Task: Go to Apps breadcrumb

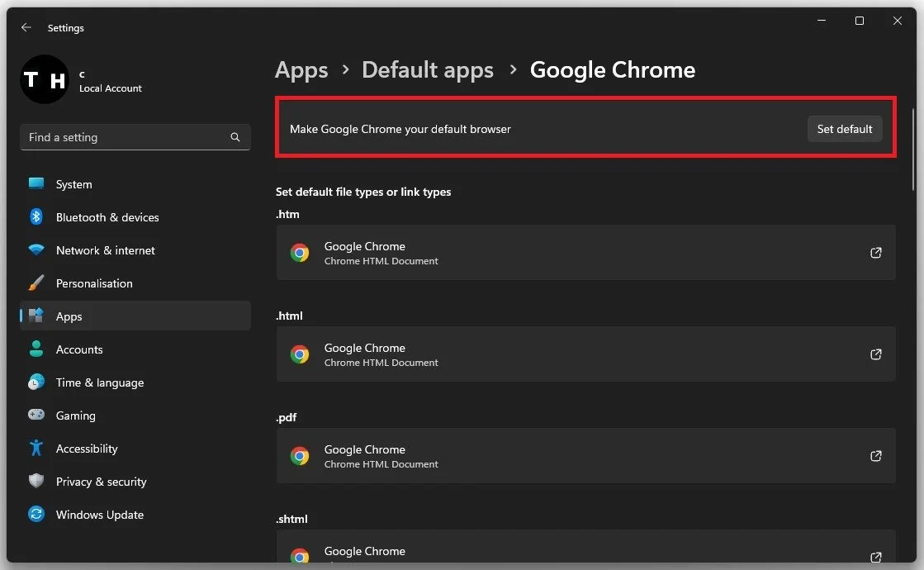Action: point(301,70)
